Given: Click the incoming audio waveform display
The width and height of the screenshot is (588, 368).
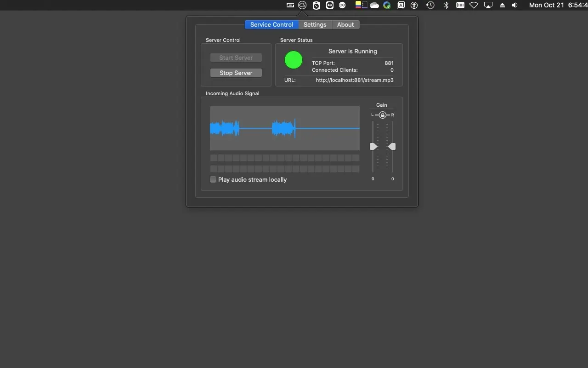Looking at the screenshot, I should coord(285,128).
